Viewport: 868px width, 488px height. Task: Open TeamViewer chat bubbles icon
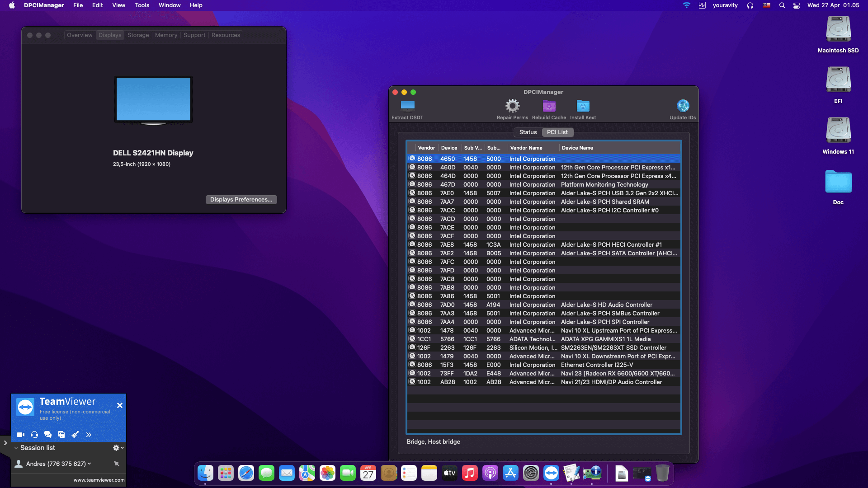point(48,435)
